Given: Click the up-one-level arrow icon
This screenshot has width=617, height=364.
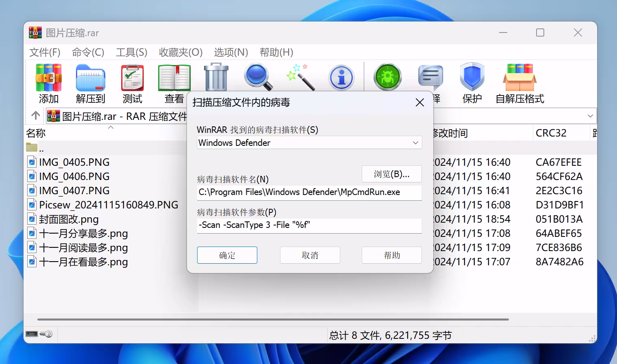Looking at the screenshot, I should click(x=36, y=116).
